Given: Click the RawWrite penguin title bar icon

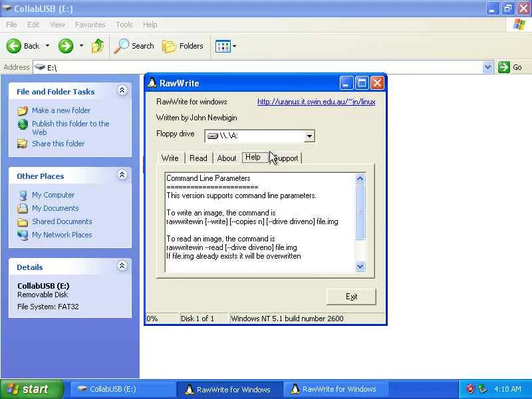Looking at the screenshot, I should (x=152, y=83).
